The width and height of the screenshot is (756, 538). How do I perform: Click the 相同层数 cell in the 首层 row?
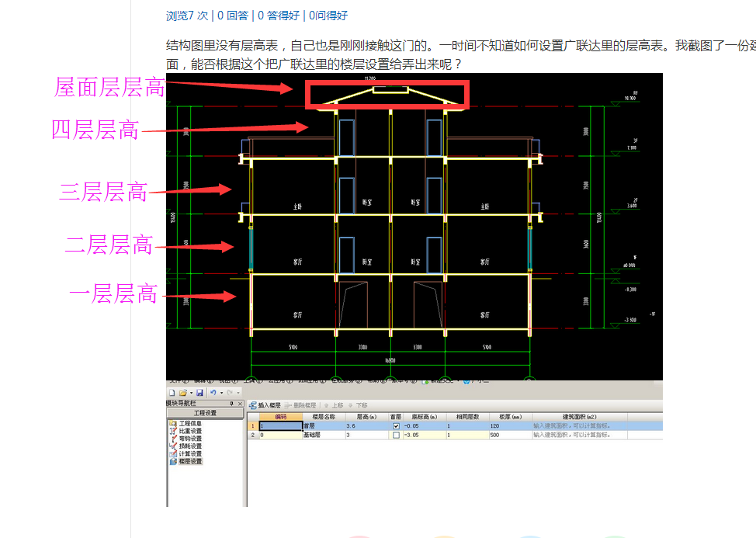467,426
